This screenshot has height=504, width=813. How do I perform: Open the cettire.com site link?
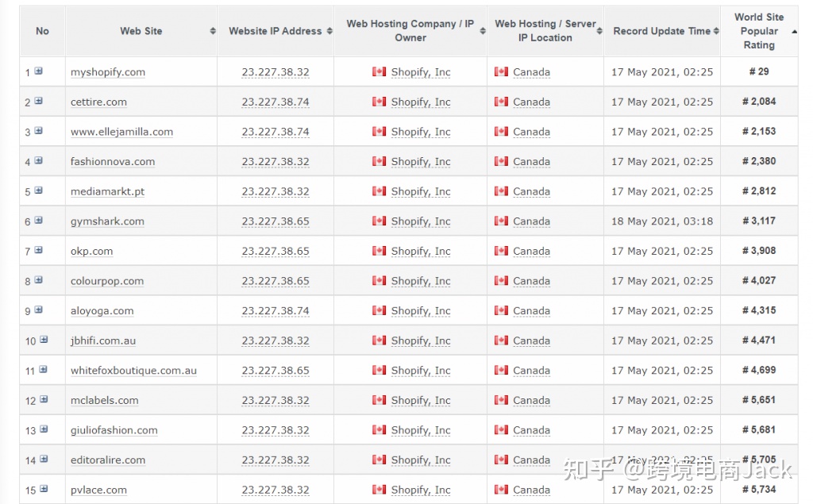98,102
